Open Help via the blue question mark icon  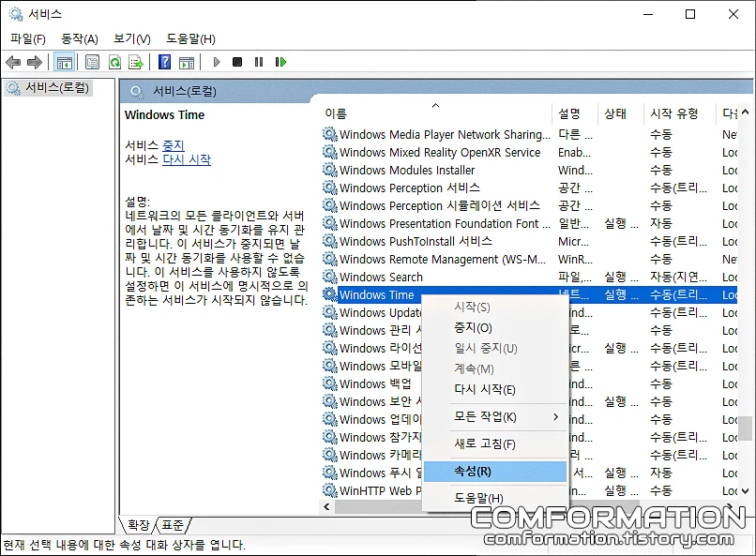coord(164,62)
